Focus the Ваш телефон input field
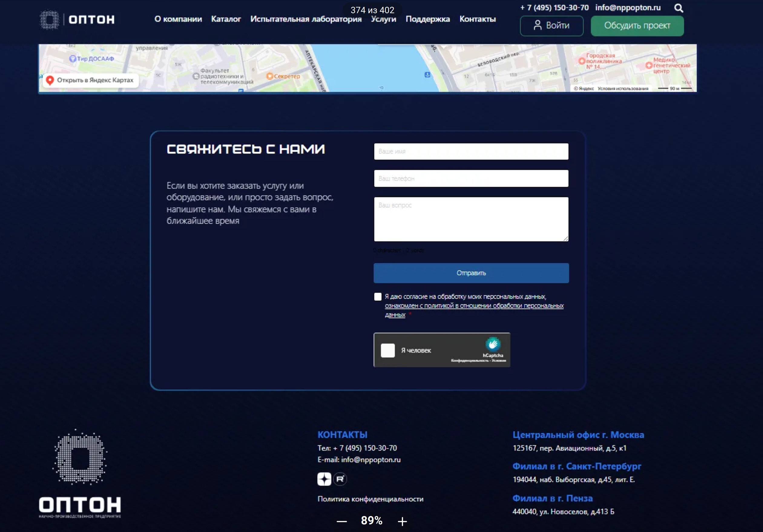This screenshot has width=763, height=532. (x=471, y=179)
